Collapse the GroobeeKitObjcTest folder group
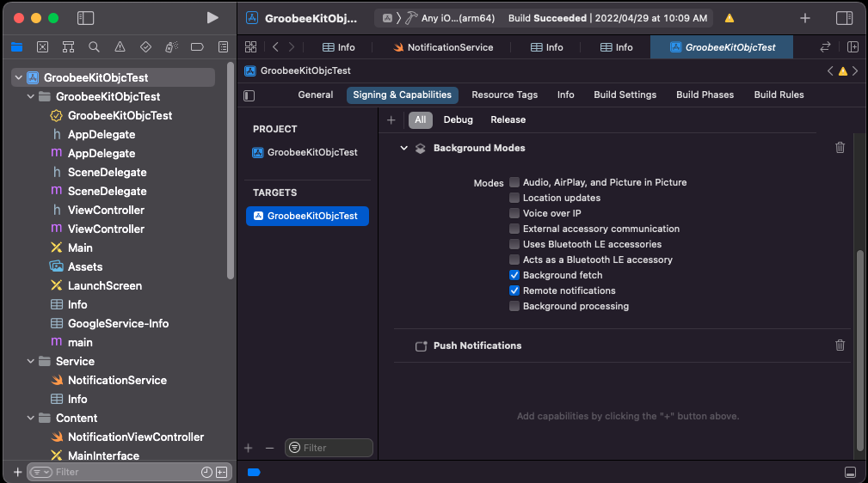868x483 pixels. click(31, 96)
